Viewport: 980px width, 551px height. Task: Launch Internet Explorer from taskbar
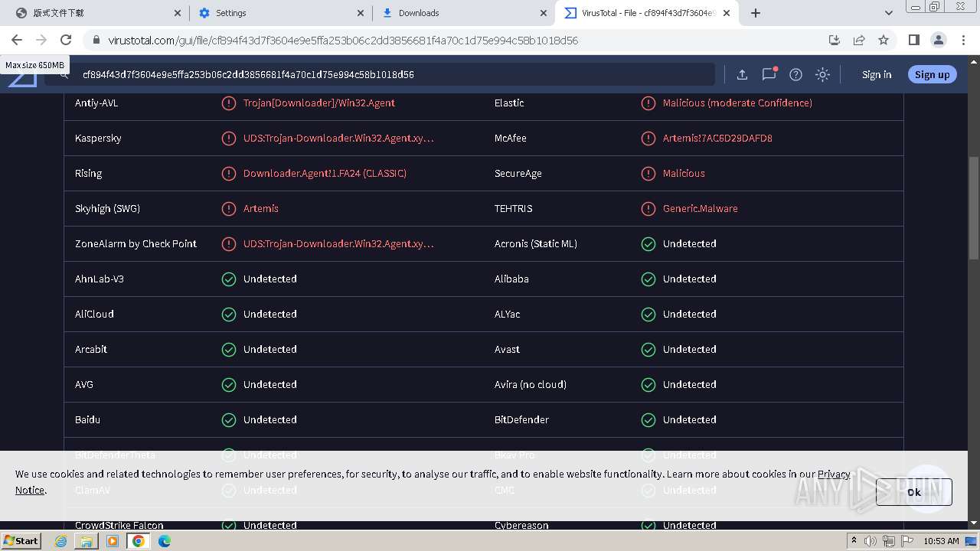pos(61,541)
